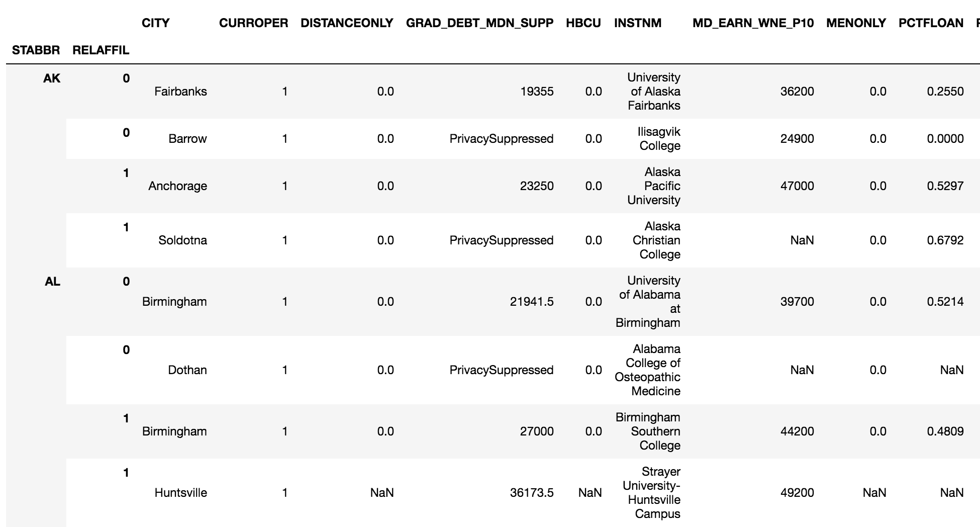Click the Fairbanks city cell

pos(180,92)
